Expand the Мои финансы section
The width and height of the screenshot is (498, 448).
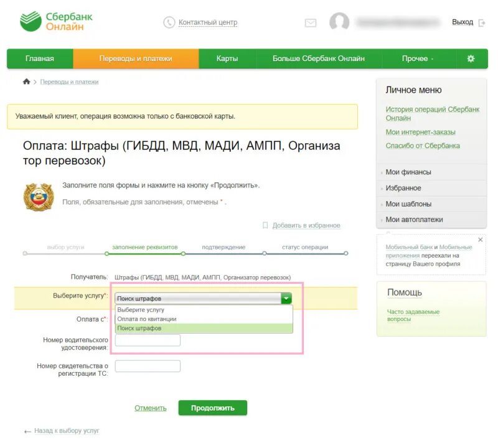coord(431,172)
